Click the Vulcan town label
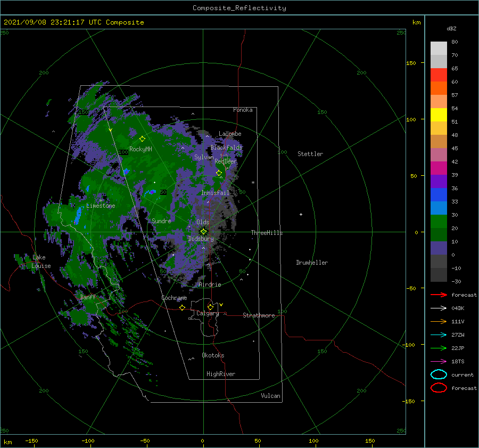Viewport: 479px width, 448px height. click(x=271, y=396)
